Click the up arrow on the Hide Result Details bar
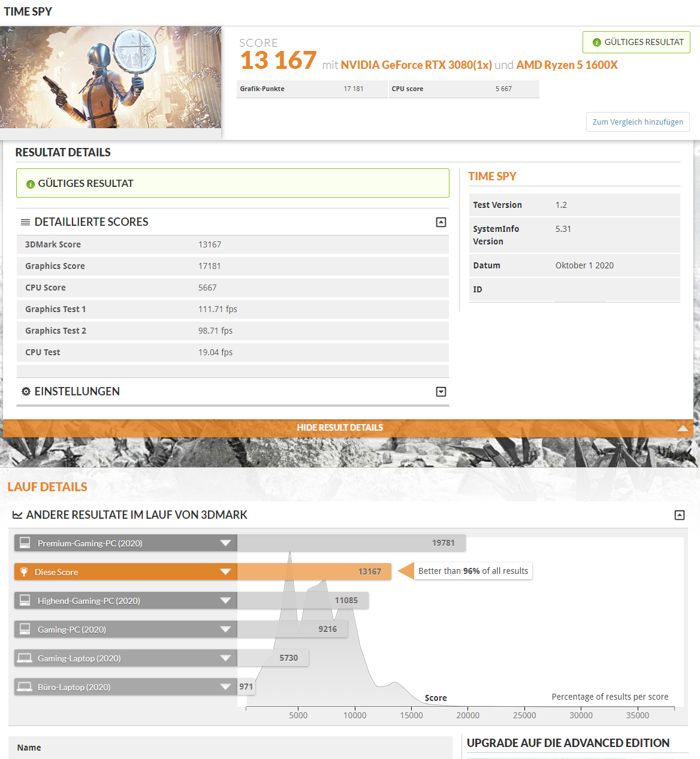700x759 pixels. click(x=683, y=428)
